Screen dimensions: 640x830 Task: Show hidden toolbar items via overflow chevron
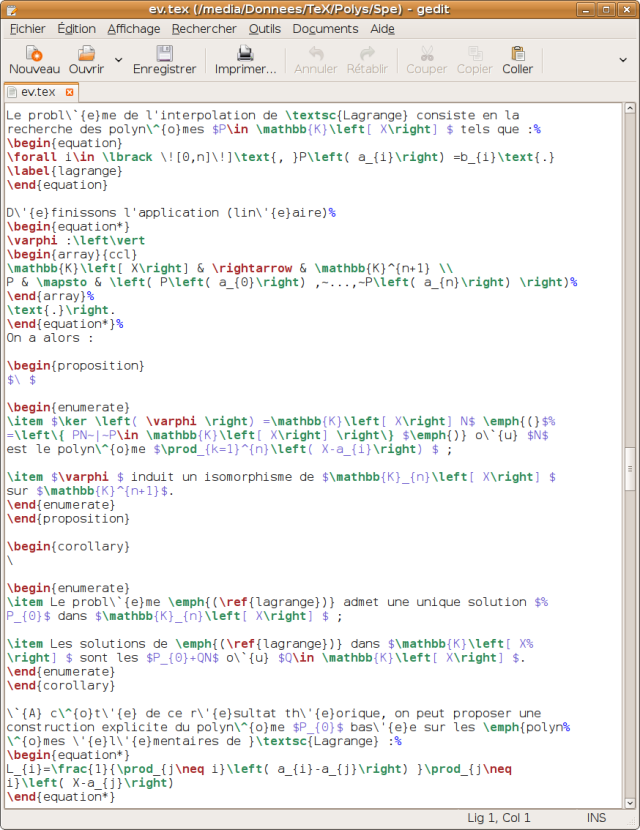point(623,60)
